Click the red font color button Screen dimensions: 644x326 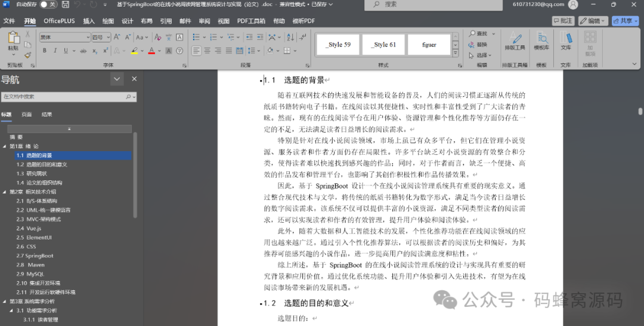(151, 51)
